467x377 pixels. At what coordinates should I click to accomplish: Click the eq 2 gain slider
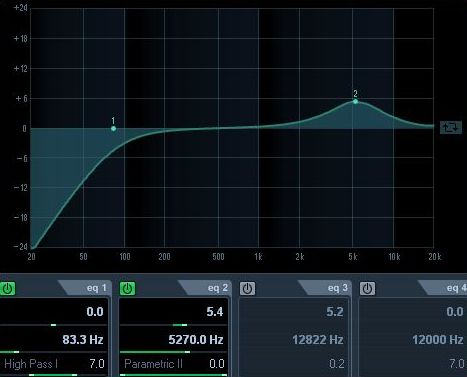coord(173,325)
